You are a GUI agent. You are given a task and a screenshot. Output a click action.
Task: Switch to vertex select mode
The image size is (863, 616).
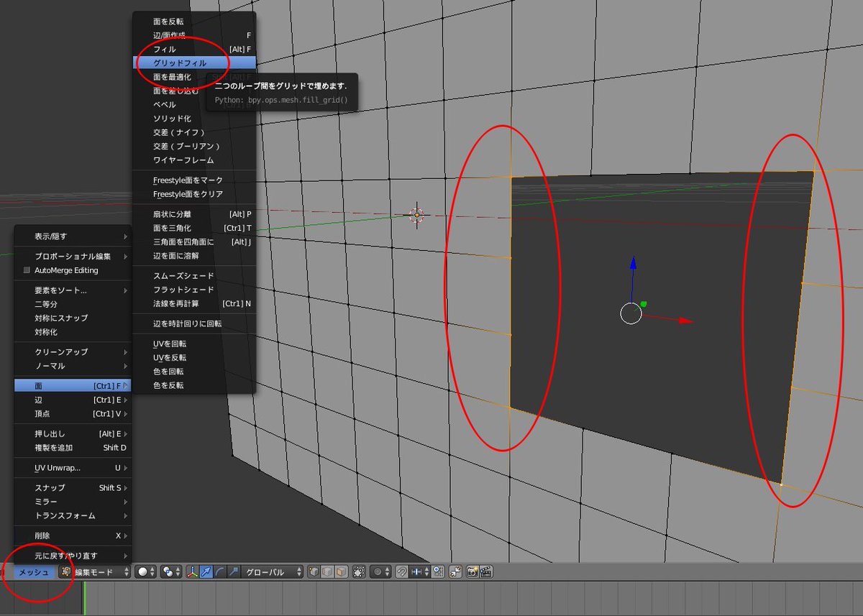pyautogui.click(x=314, y=572)
